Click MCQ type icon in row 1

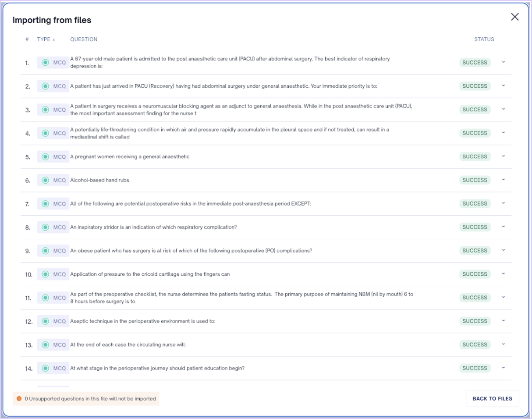[45, 63]
